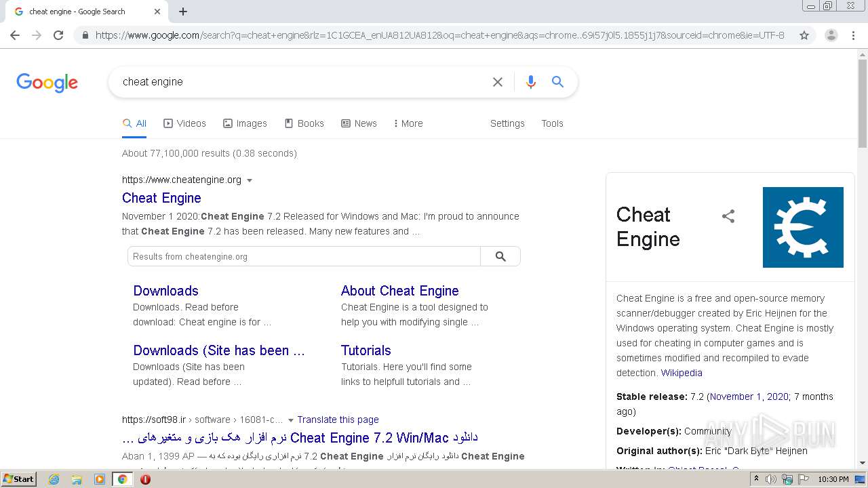This screenshot has width=868, height=488.
Task: Open the Cheat Engine result title link
Action: (161, 198)
